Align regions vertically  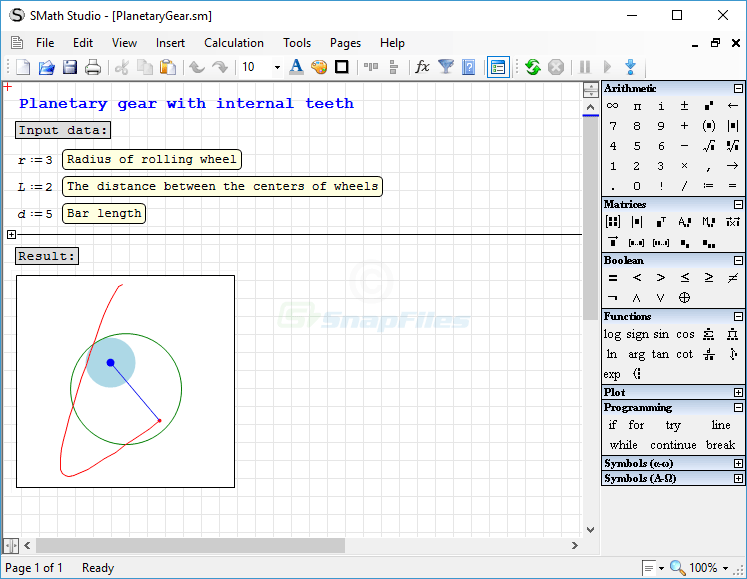click(394, 67)
